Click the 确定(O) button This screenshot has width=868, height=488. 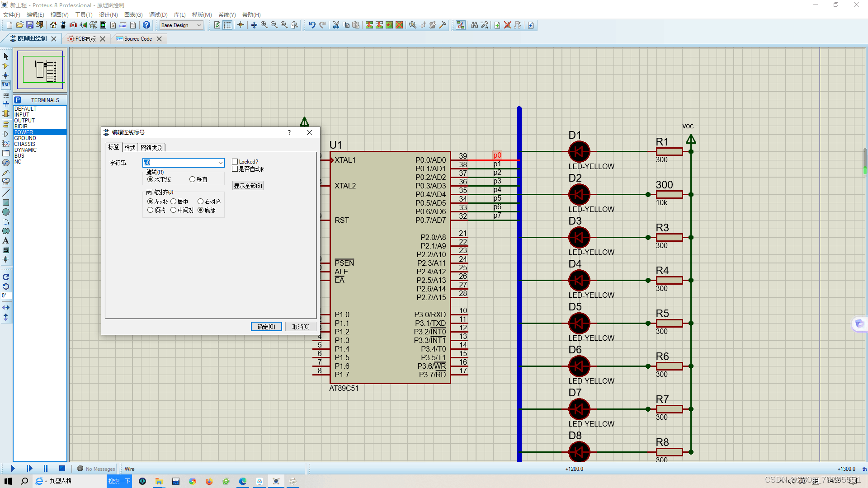(x=266, y=327)
